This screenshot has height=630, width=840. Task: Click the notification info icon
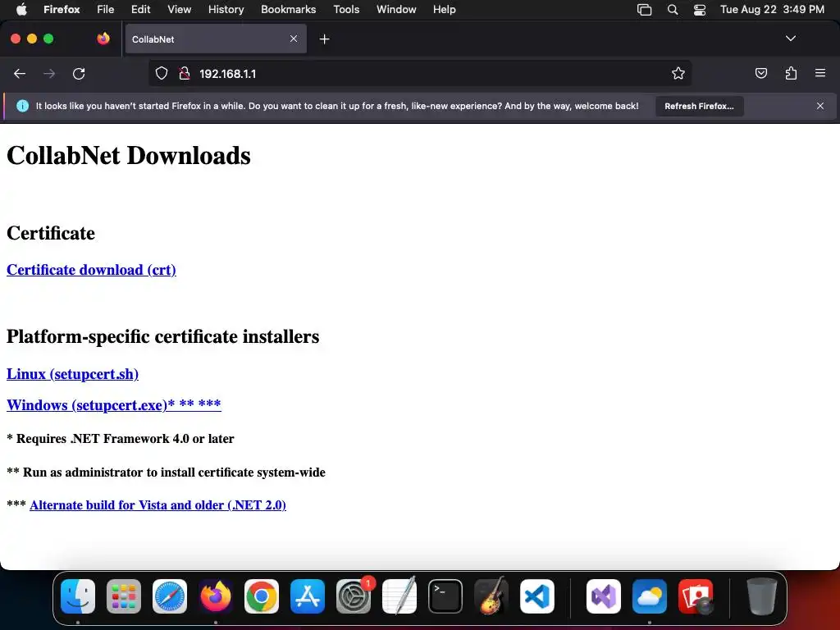[x=22, y=106]
